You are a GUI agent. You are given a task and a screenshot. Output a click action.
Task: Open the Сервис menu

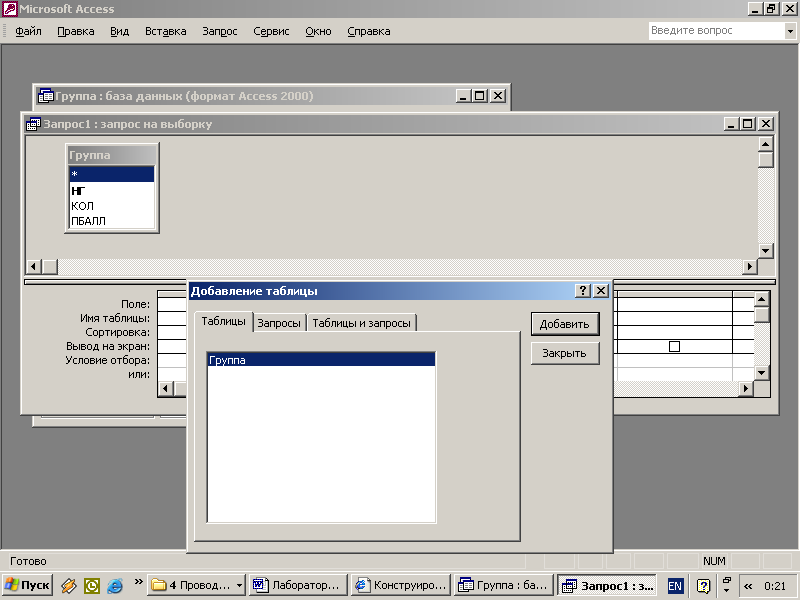pos(271,31)
